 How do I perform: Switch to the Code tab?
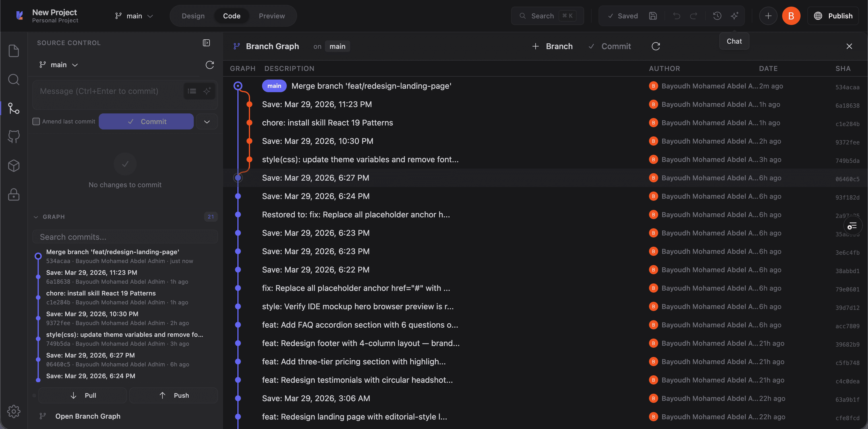(x=231, y=16)
